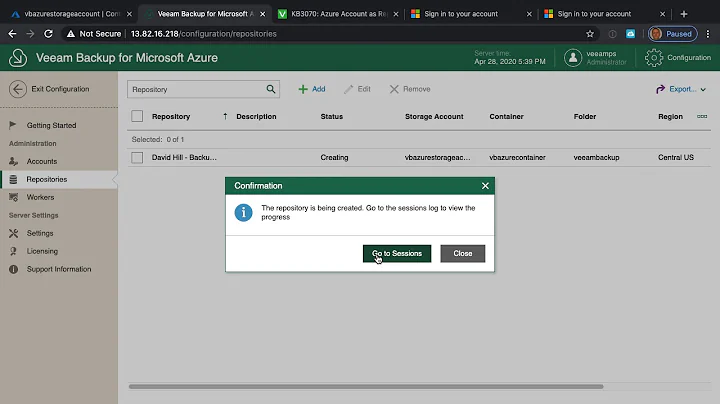Close the Veeam Backup browser tab
The height and width of the screenshot is (404, 720).
tap(263, 14)
